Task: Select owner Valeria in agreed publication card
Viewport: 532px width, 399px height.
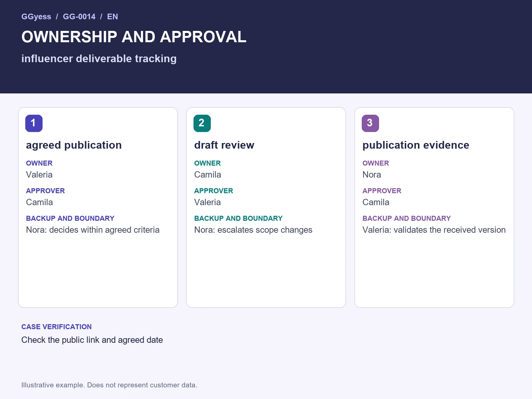Action: (x=39, y=175)
